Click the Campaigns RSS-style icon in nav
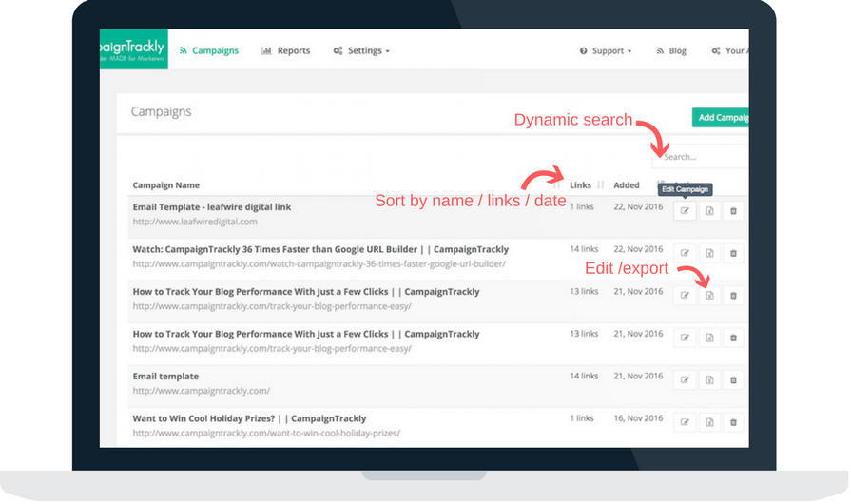The height and width of the screenshot is (504, 851). (184, 50)
